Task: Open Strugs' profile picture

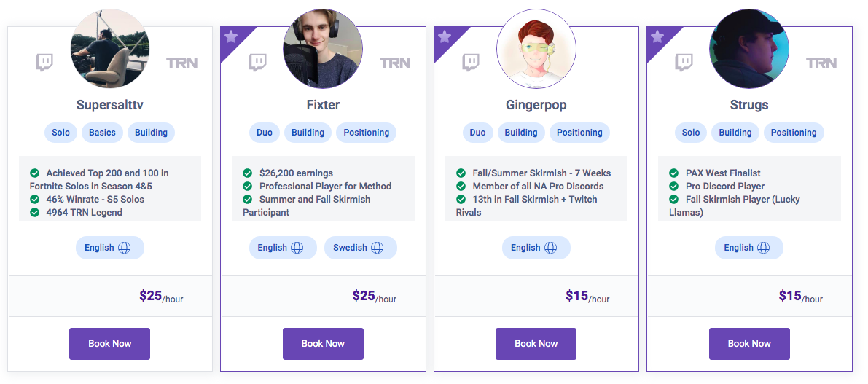Action: point(749,49)
